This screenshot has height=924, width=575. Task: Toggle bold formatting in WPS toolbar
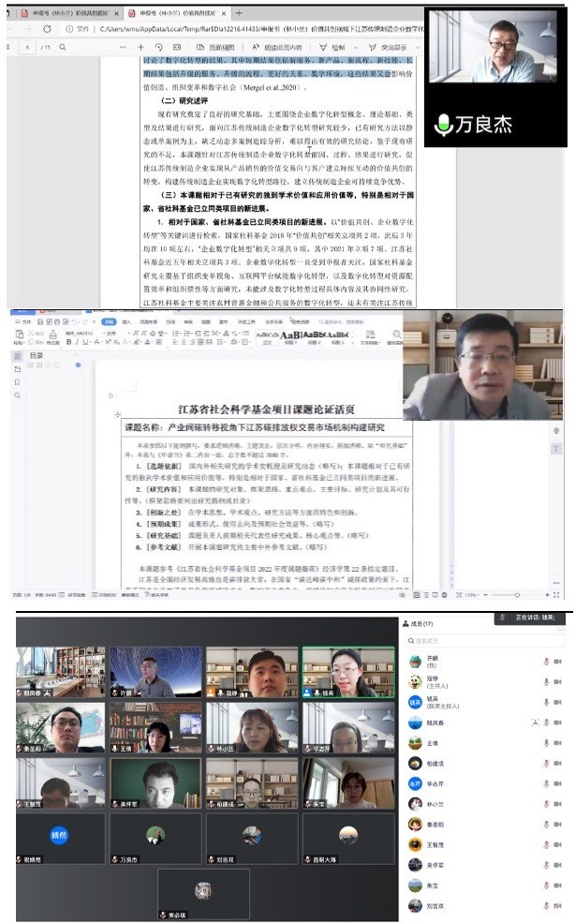(x=70, y=342)
